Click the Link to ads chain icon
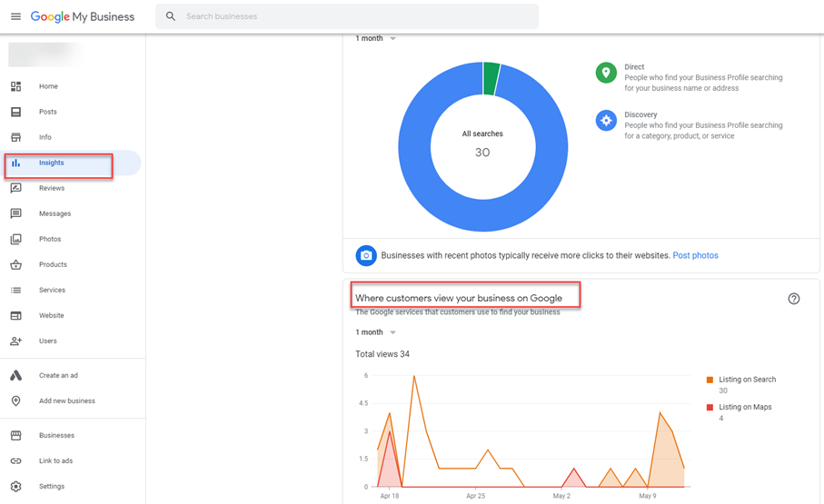The image size is (824, 504). pyautogui.click(x=15, y=461)
